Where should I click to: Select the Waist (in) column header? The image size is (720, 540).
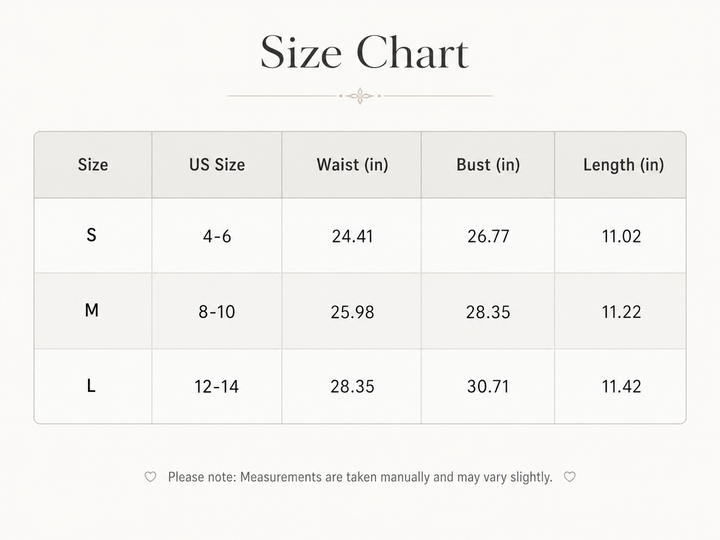point(352,165)
